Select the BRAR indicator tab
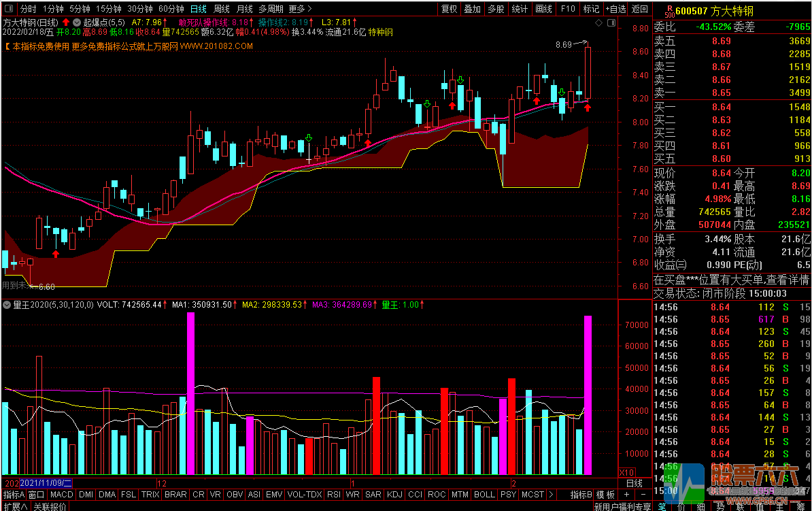This screenshot has width=812, height=511. click(175, 495)
